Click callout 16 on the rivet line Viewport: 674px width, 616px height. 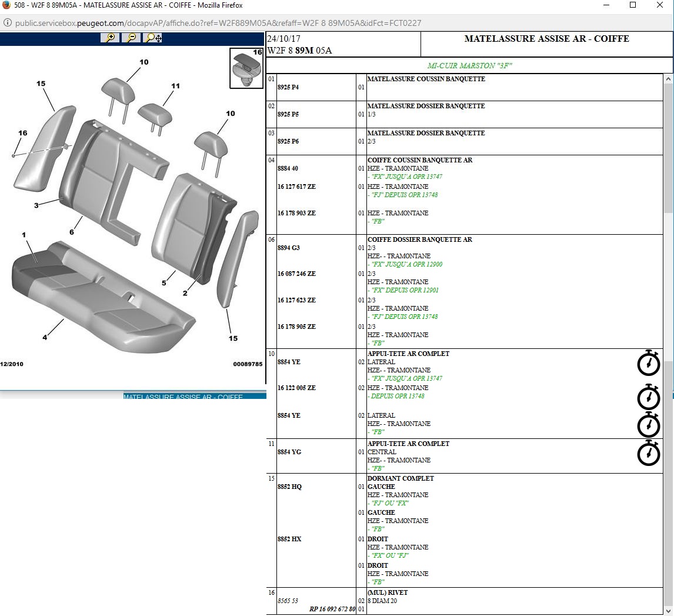point(23,133)
